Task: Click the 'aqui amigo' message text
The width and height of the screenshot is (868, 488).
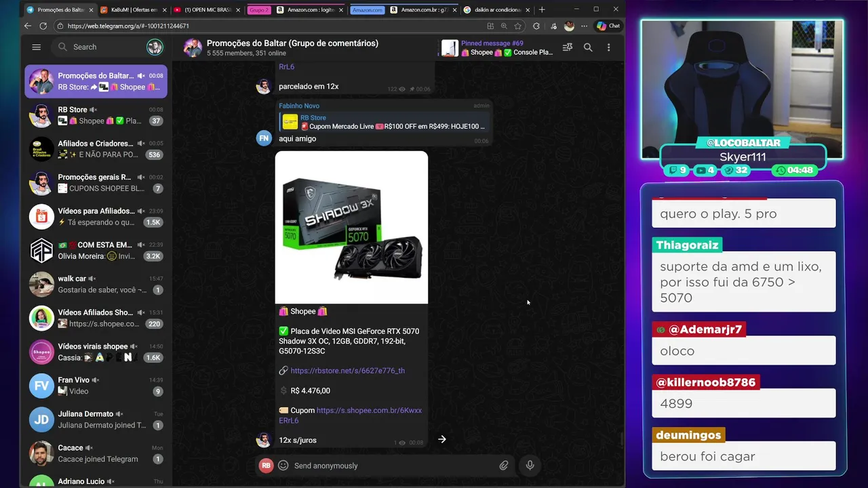Action: tap(297, 139)
